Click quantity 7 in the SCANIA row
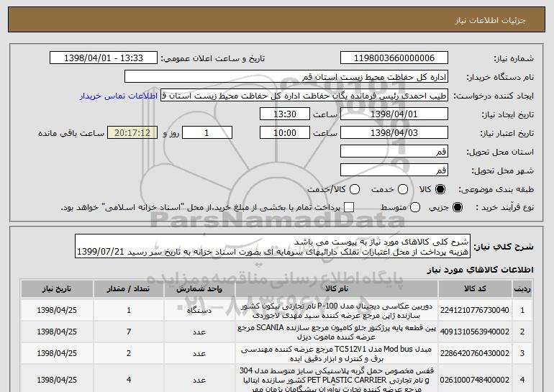The image size is (554, 392). click(129, 332)
